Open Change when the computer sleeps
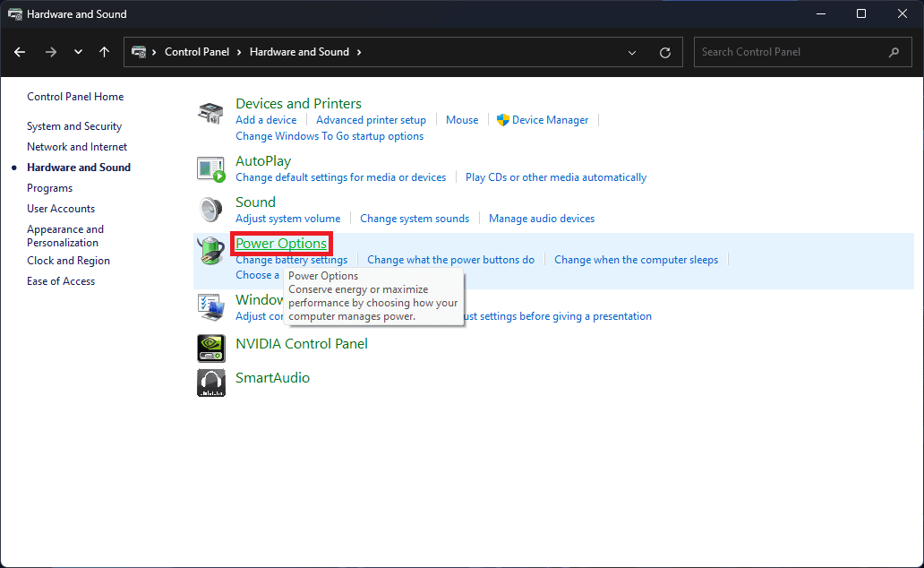The image size is (924, 568). [x=636, y=260]
